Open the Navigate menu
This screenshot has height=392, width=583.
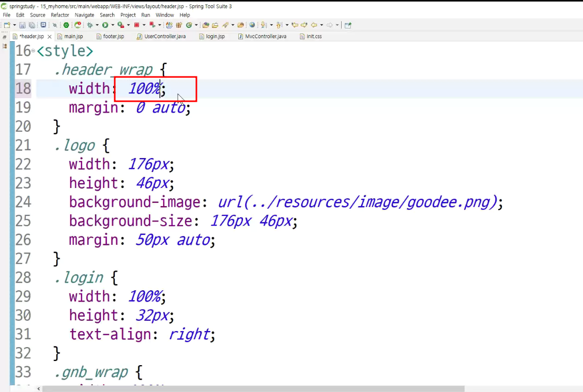coord(84,15)
